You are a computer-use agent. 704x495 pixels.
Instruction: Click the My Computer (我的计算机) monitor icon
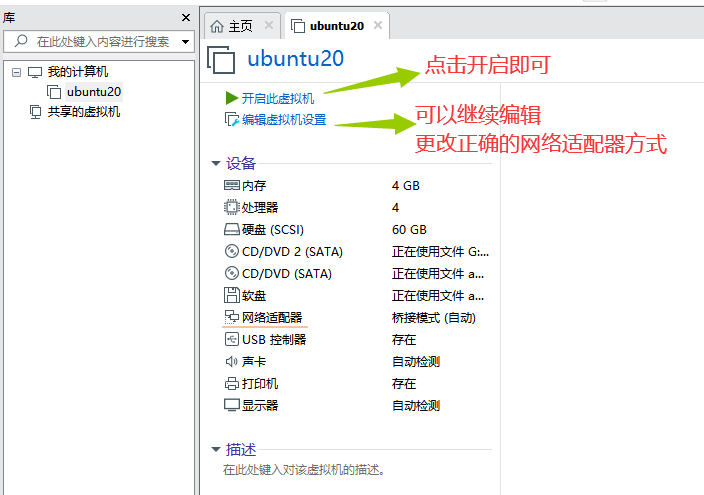(x=35, y=72)
